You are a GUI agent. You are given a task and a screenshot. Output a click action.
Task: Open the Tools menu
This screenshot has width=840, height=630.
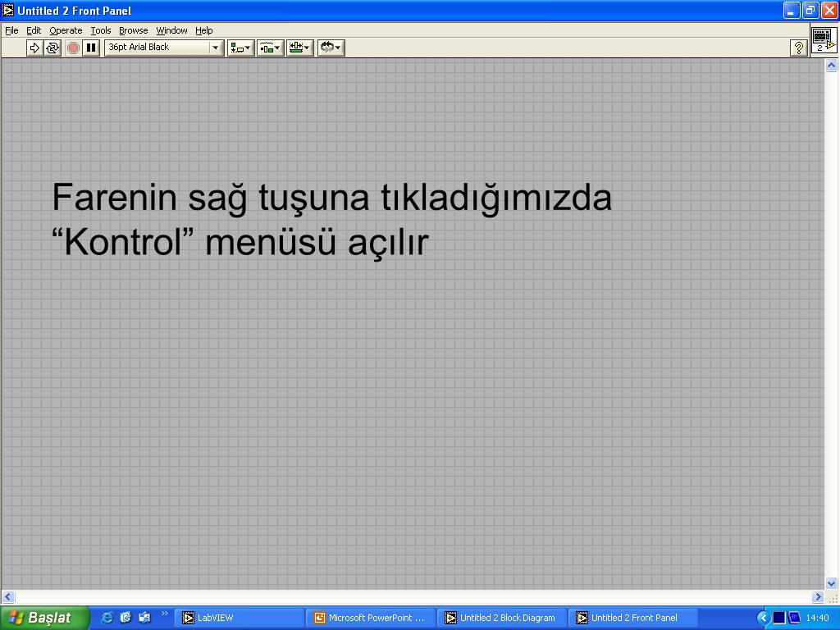click(100, 30)
